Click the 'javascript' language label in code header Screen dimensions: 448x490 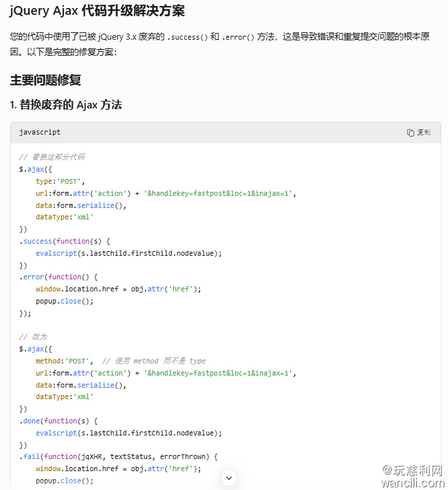[40, 132]
